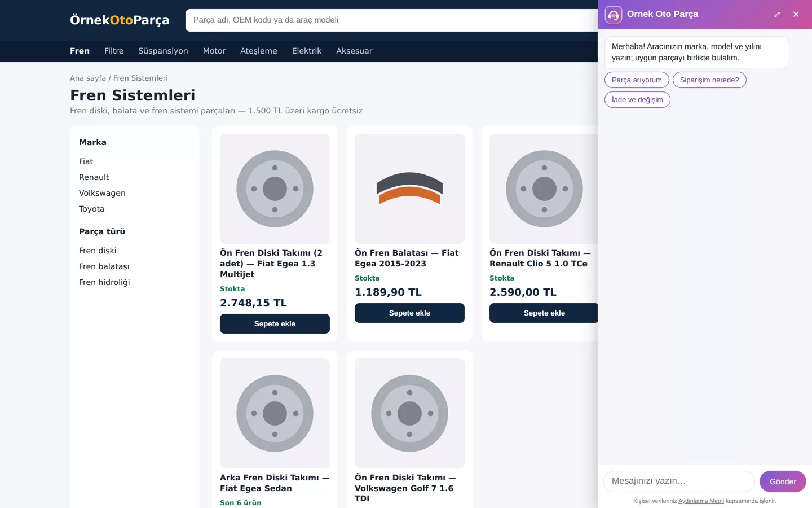Send the chat message with Gönder

point(783,481)
